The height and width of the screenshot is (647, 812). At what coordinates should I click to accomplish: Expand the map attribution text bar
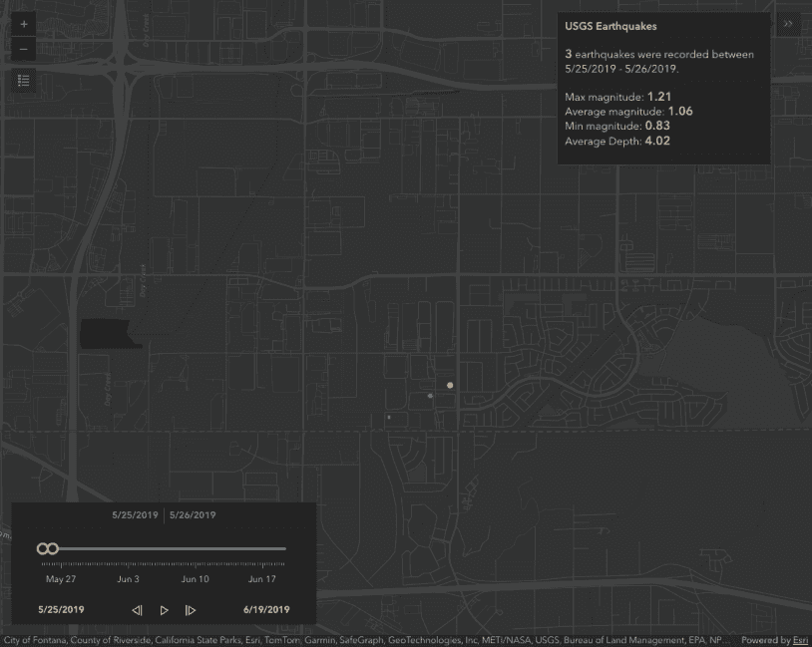click(x=359, y=640)
